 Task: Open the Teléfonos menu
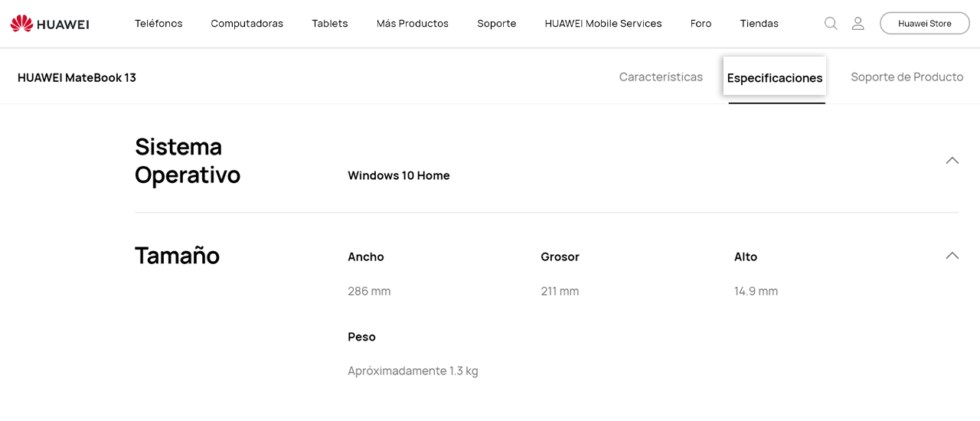pos(158,24)
